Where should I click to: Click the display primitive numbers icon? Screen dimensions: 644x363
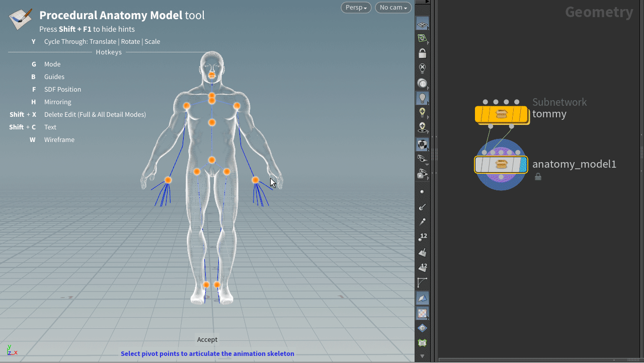(422, 268)
